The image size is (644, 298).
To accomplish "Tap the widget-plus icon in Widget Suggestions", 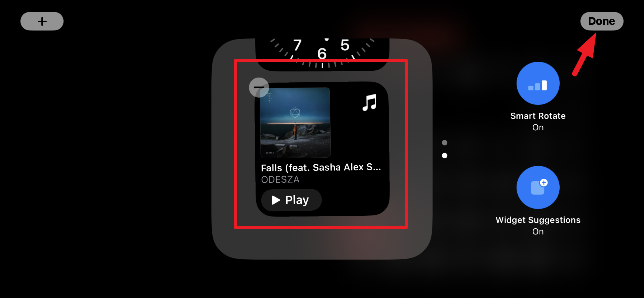I will coord(539,187).
